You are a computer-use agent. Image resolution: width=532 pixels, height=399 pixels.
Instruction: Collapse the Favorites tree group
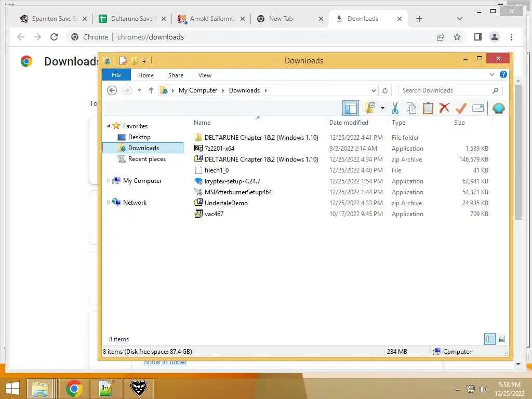[109, 126]
